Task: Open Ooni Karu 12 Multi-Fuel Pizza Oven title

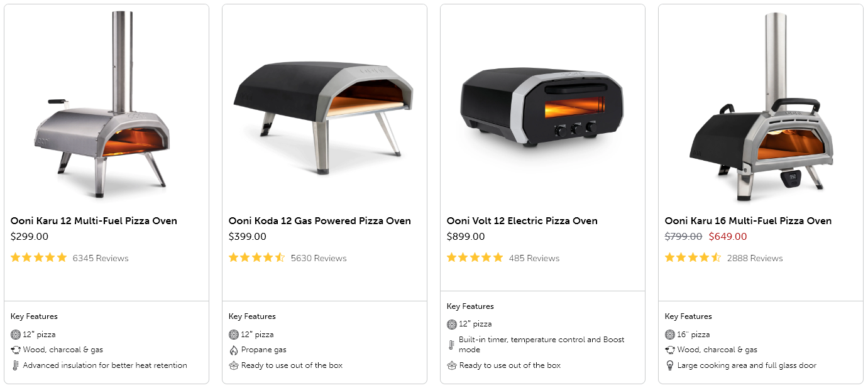Action: click(94, 221)
